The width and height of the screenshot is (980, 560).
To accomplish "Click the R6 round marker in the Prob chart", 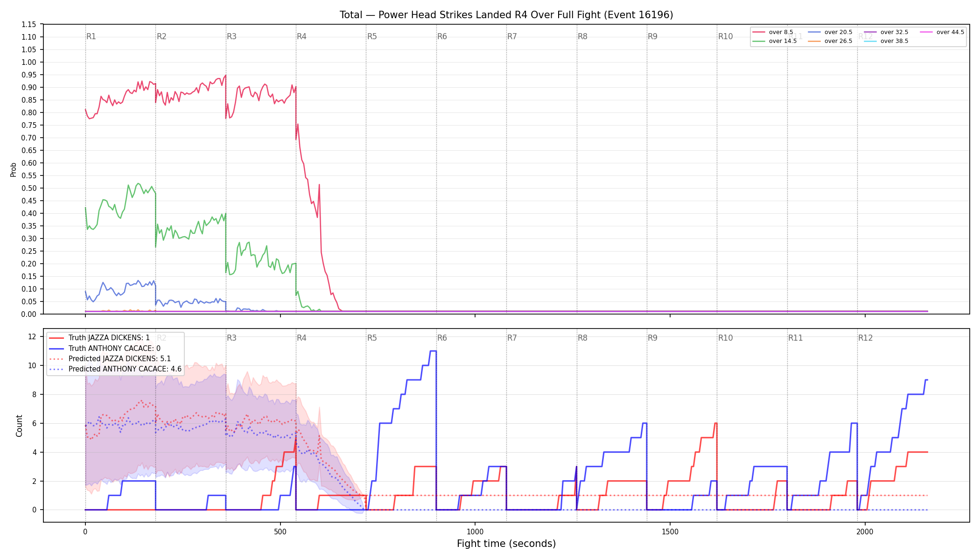I will pos(442,36).
